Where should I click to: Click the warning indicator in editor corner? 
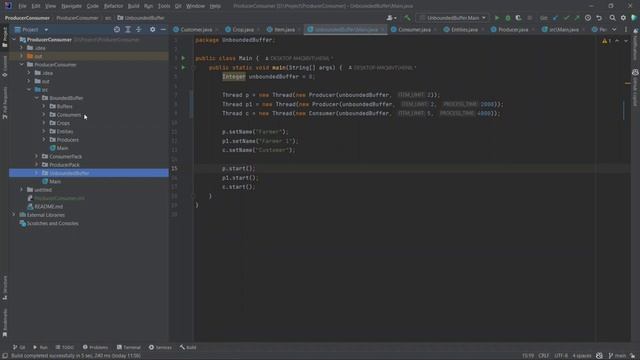(x=607, y=41)
